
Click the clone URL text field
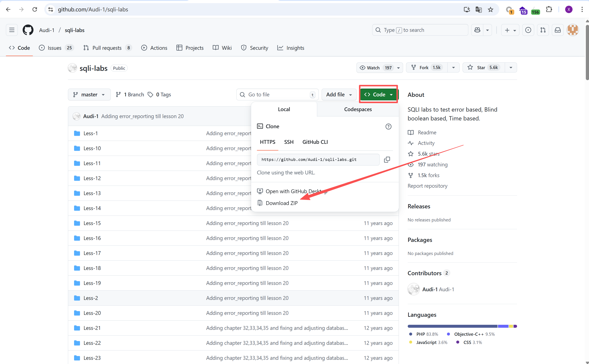(318, 160)
